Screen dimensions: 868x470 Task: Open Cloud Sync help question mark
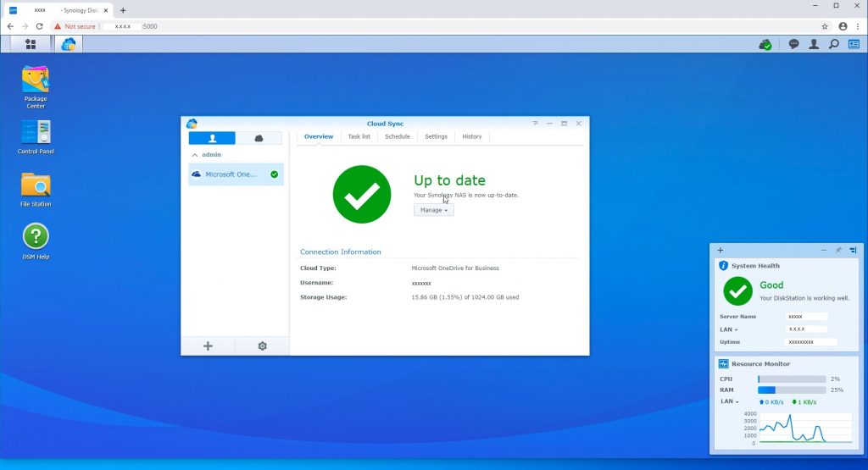pos(535,124)
